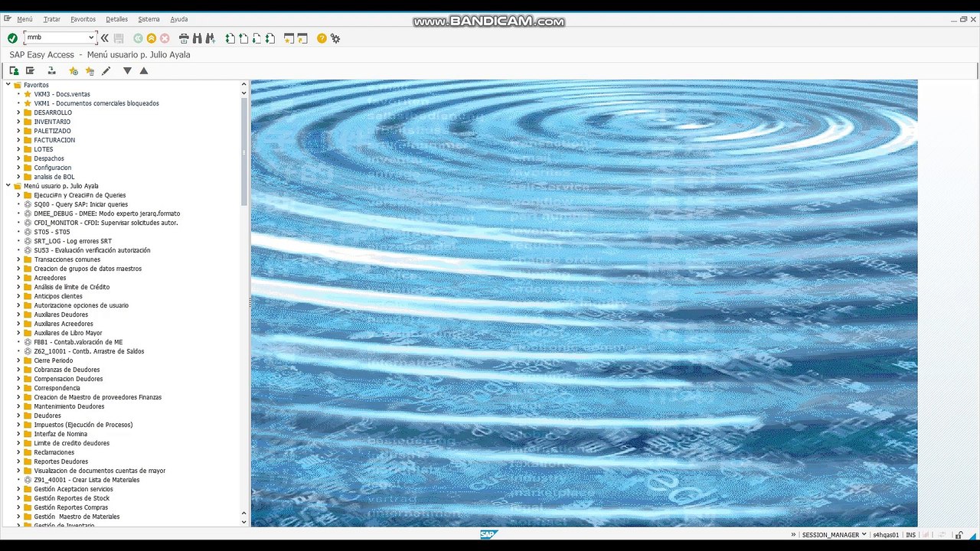This screenshot has width=980, height=551.
Task: Collapse the command field with double-chevron
Action: 104,37
